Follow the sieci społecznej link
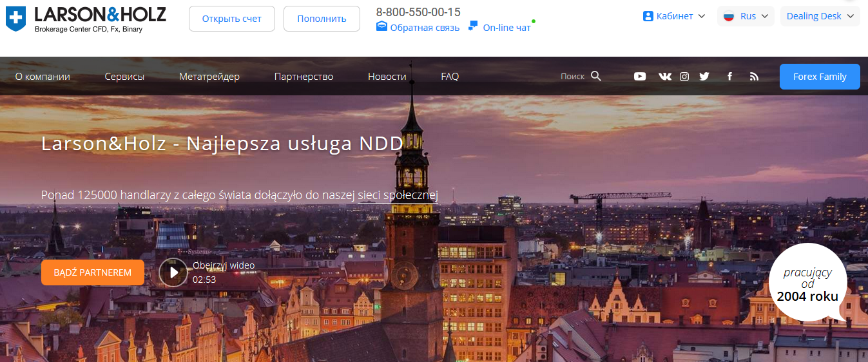The height and width of the screenshot is (362, 868). [398, 195]
